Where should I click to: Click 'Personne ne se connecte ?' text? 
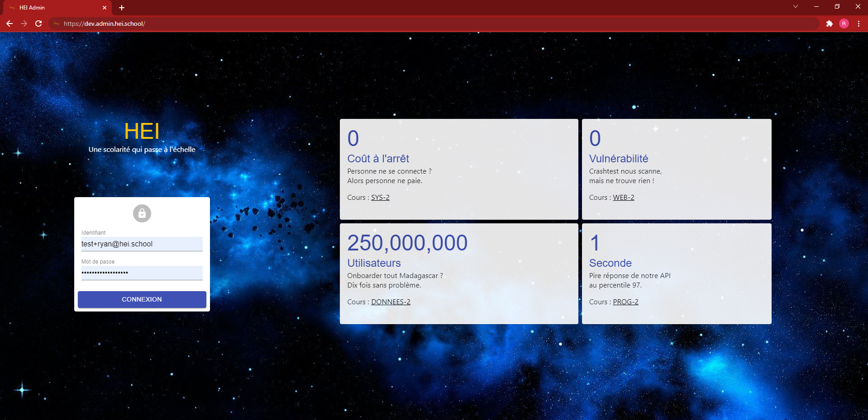390,171
